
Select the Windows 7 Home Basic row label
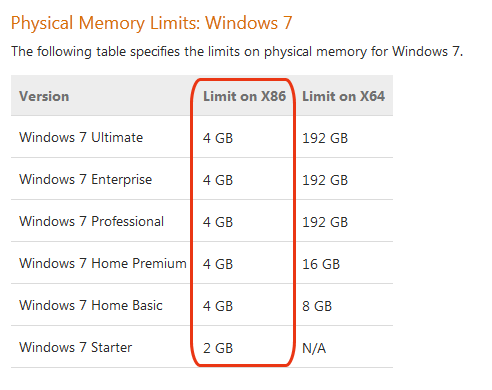pos(91,306)
